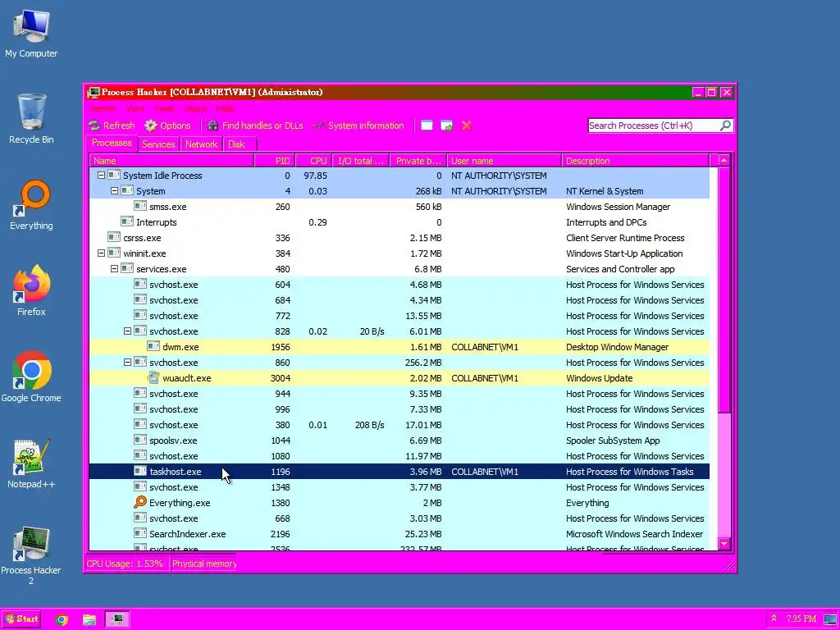Click the Find window toolbar icon

(x=427, y=126)
